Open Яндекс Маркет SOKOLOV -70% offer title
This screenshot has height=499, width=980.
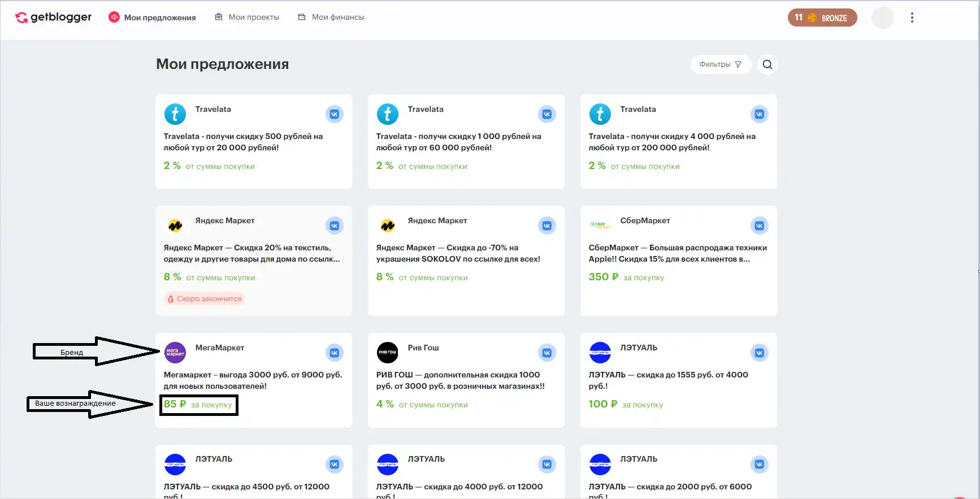click(x=458, y=253)
